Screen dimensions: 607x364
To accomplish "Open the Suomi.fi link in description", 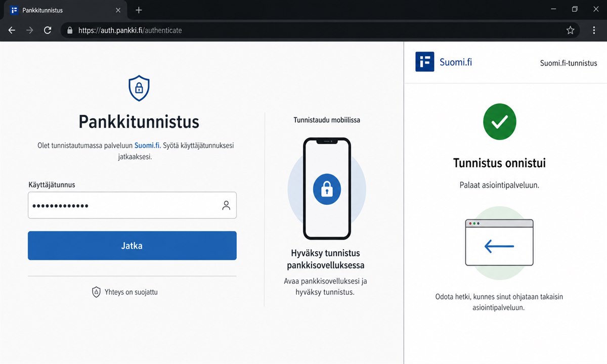I will [x=147, y=146].
